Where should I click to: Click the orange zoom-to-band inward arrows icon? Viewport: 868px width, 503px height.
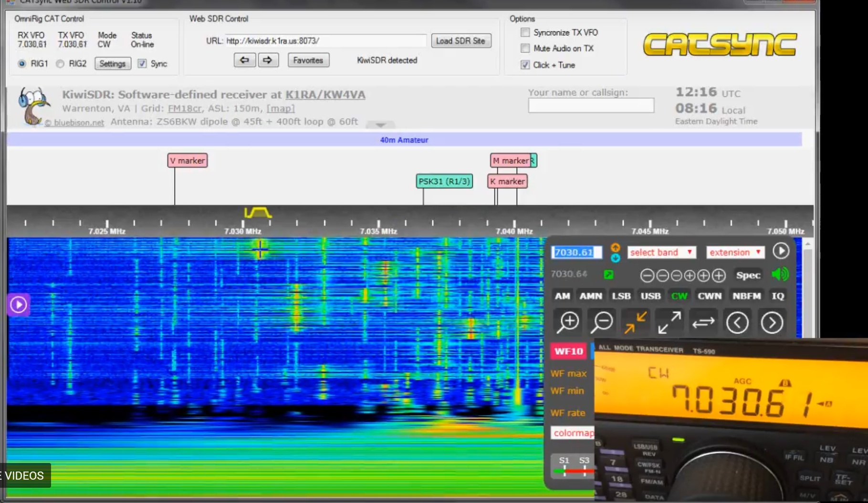coord(636,322)
